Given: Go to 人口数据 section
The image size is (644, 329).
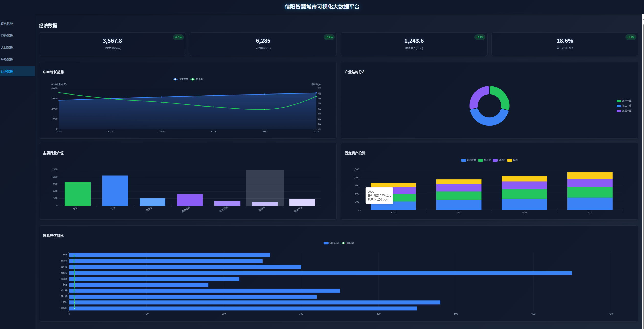Looking at the screenshot, I should pos(7,48).
